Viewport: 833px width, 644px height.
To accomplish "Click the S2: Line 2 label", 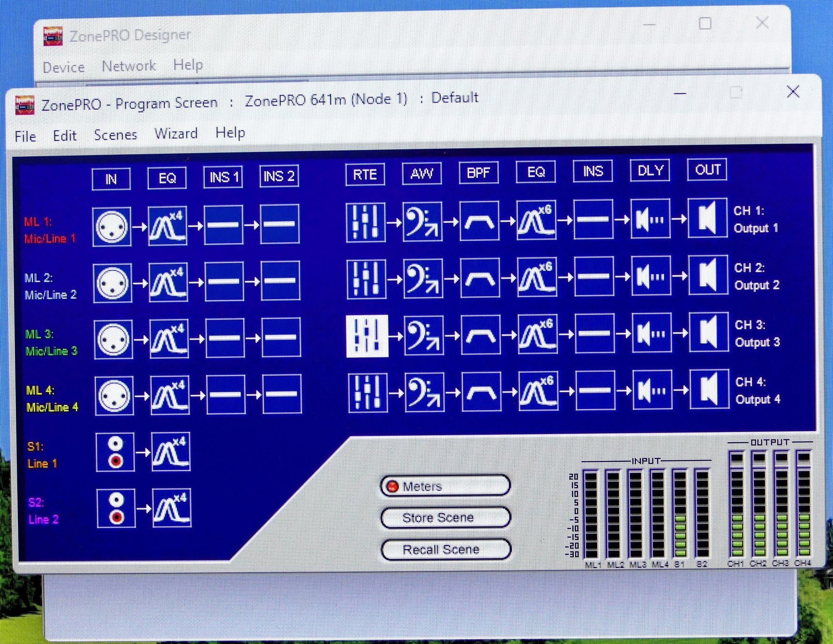I will point(43,511).
